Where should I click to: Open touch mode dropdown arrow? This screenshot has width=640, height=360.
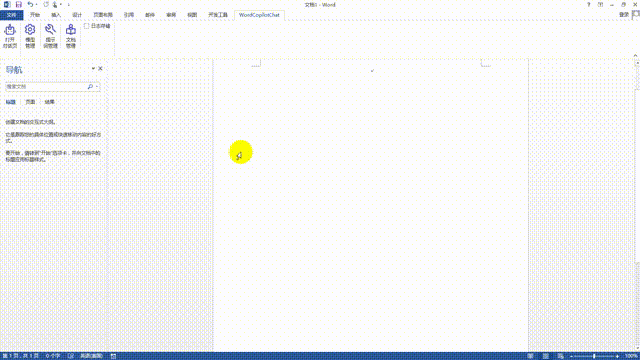[60, 4]
